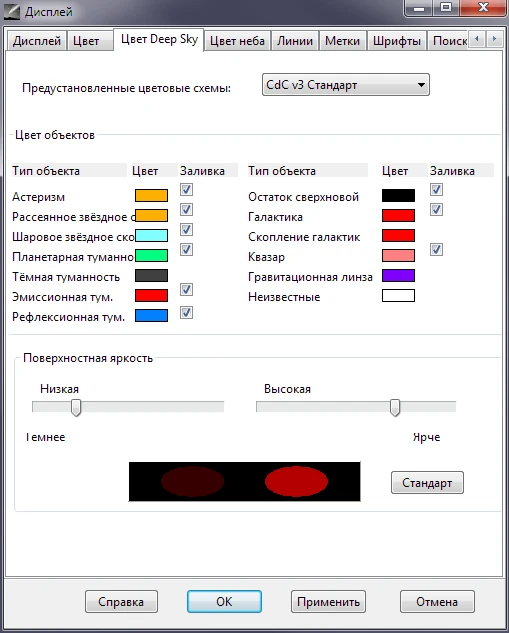Image resolution: width=509 pixels, height=633 pixels.
Task: Uncheck fill for Шаровое звёздное скопление
Action: coord(186,230)
